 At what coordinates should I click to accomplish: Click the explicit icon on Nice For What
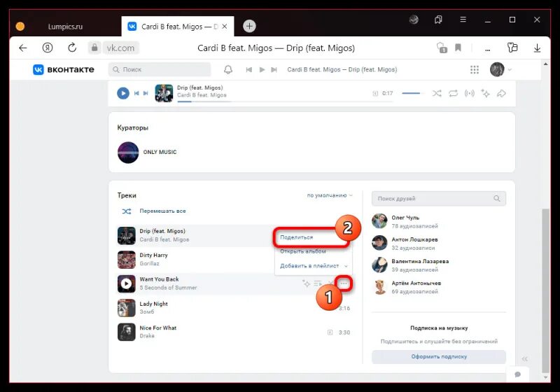coord(330,332)
